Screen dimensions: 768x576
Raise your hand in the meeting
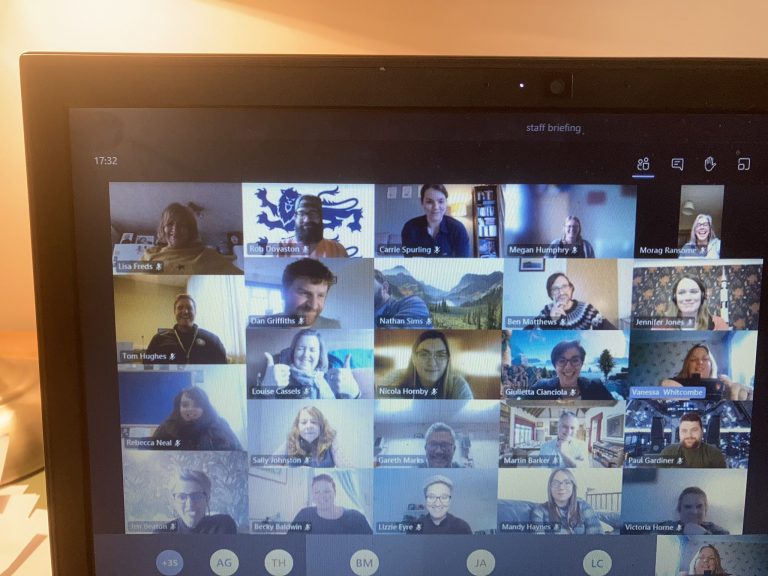(710, 164)
